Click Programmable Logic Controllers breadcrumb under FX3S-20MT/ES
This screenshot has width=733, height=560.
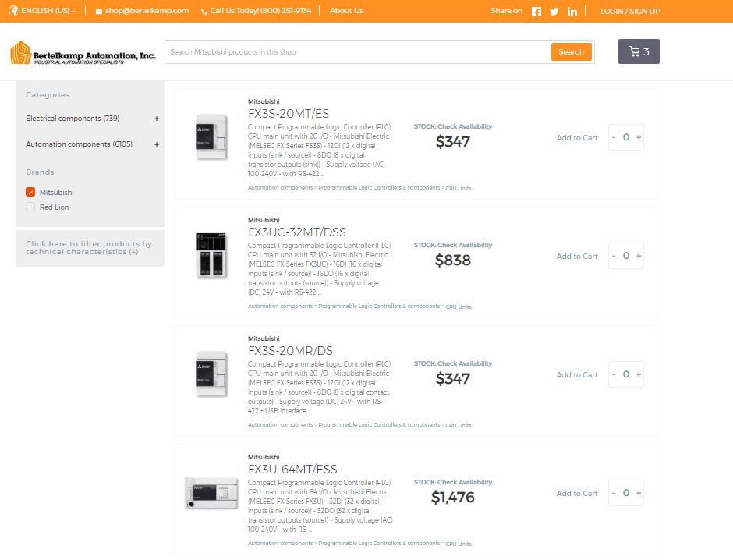pyautogui.click(x=379, y=188)
